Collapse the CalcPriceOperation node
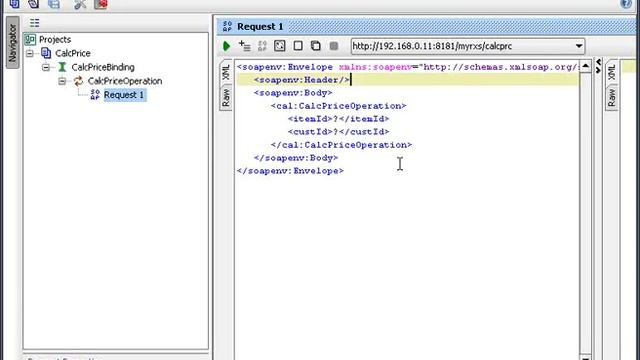The image size is (640, 360). pyautogui.click(x=62, y=81)
